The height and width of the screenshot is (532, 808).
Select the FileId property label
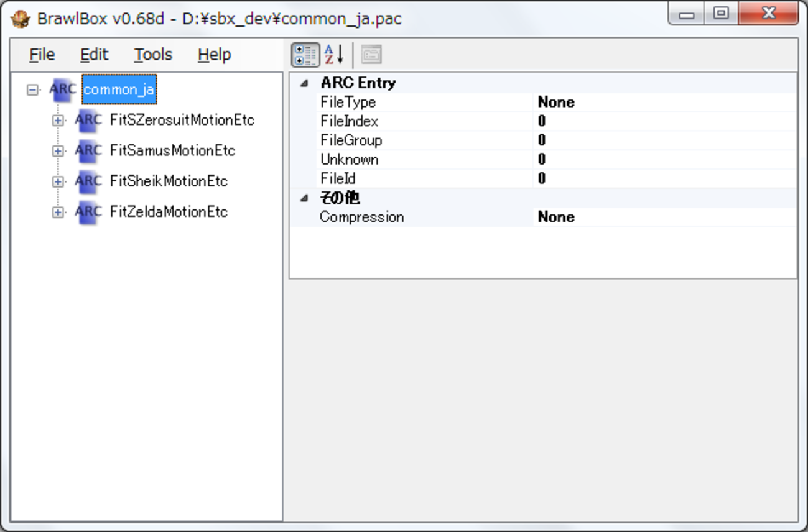pyautogui.click(x=338, y=179)
